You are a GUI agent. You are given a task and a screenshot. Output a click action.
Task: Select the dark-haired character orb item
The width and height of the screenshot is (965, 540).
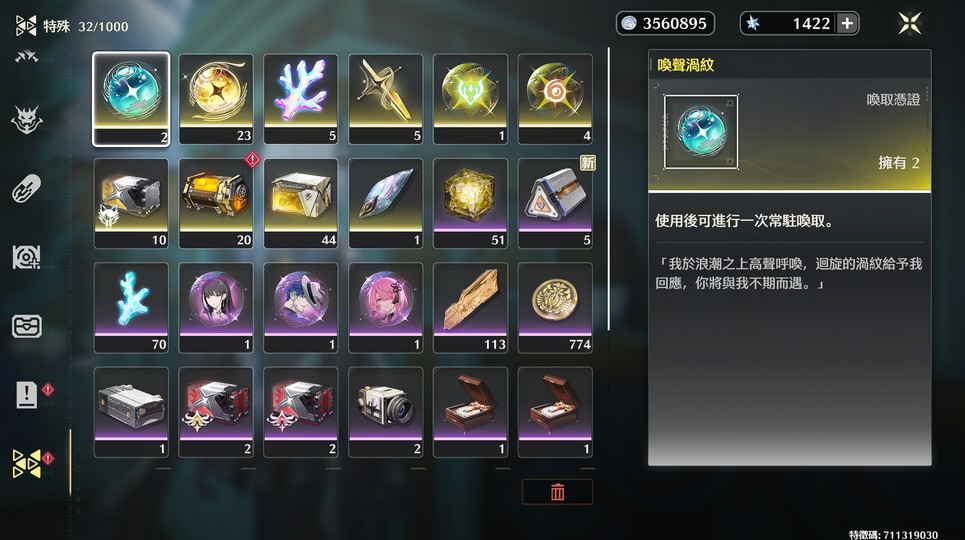tap(215, 308)
